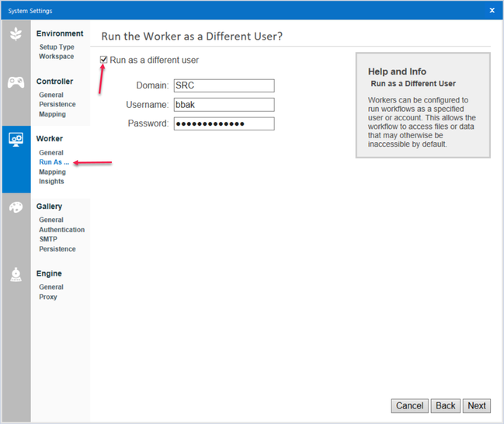Click the Back button
This screenshot has height=424, width=504.
(446, 405)
